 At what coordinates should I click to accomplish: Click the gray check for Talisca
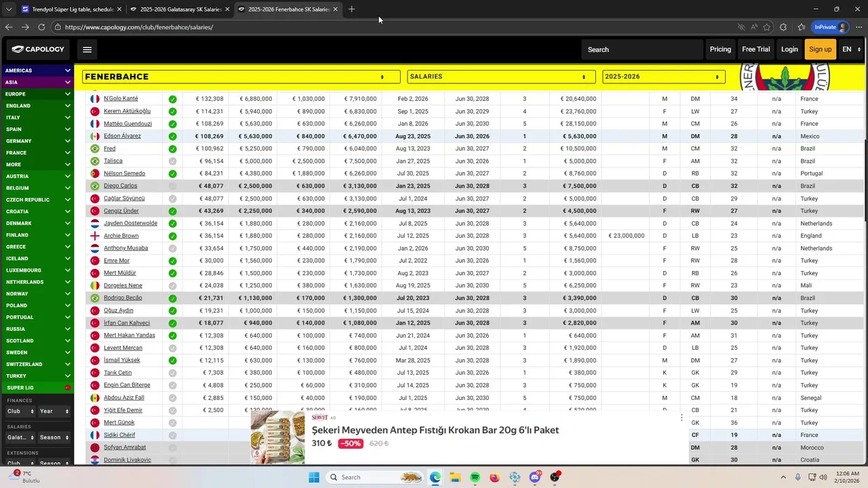pos(173,161)
